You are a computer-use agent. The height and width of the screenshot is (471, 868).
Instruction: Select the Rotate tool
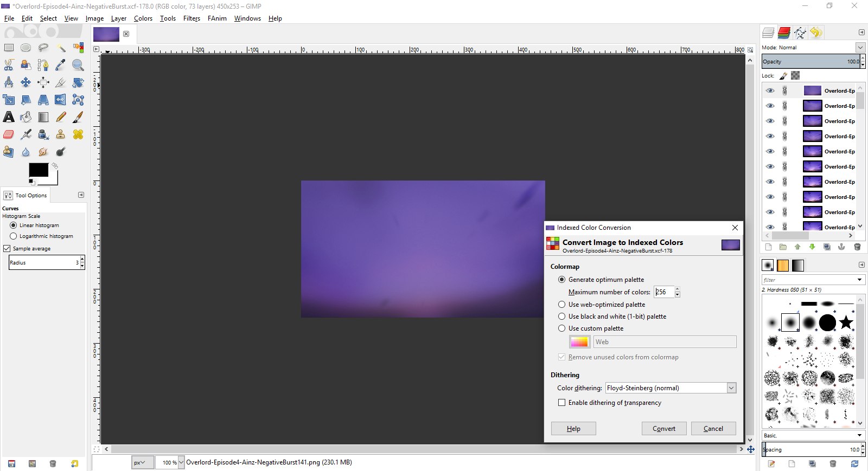pyautogui.click(x=78, y=82)
